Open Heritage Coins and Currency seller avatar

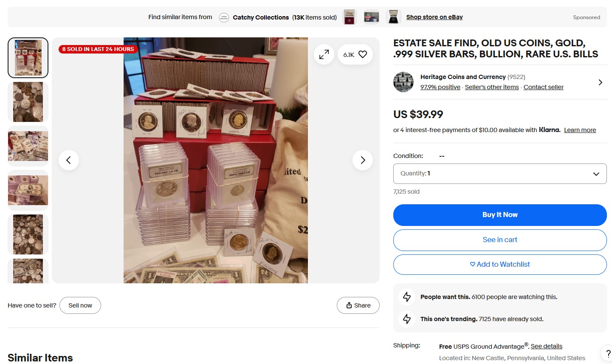[403, 82]
